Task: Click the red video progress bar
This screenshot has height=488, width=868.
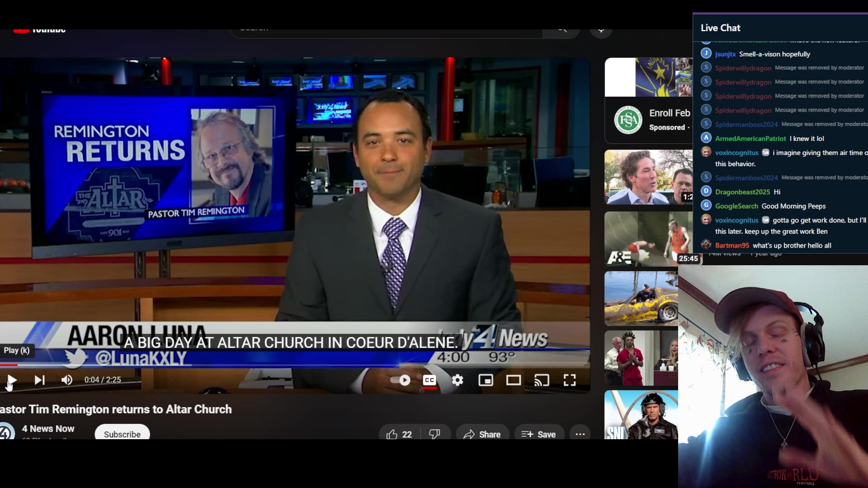Action: (x=9, y=365)
